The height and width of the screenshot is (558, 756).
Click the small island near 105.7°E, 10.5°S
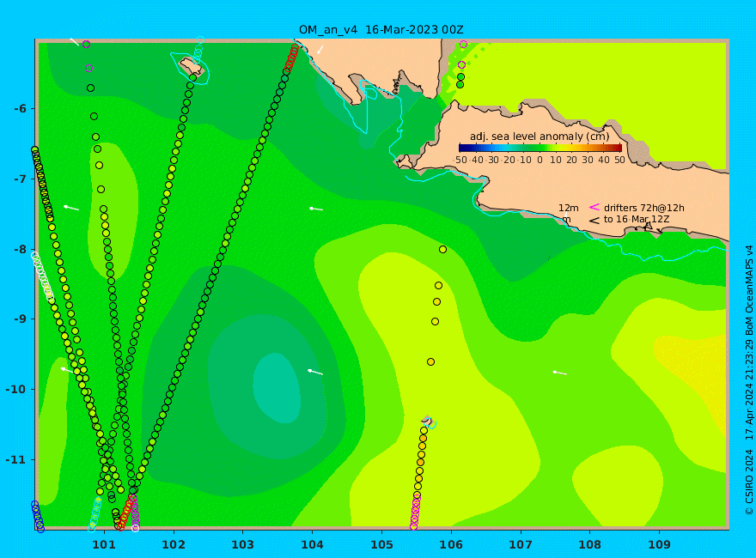coord(427,421)
